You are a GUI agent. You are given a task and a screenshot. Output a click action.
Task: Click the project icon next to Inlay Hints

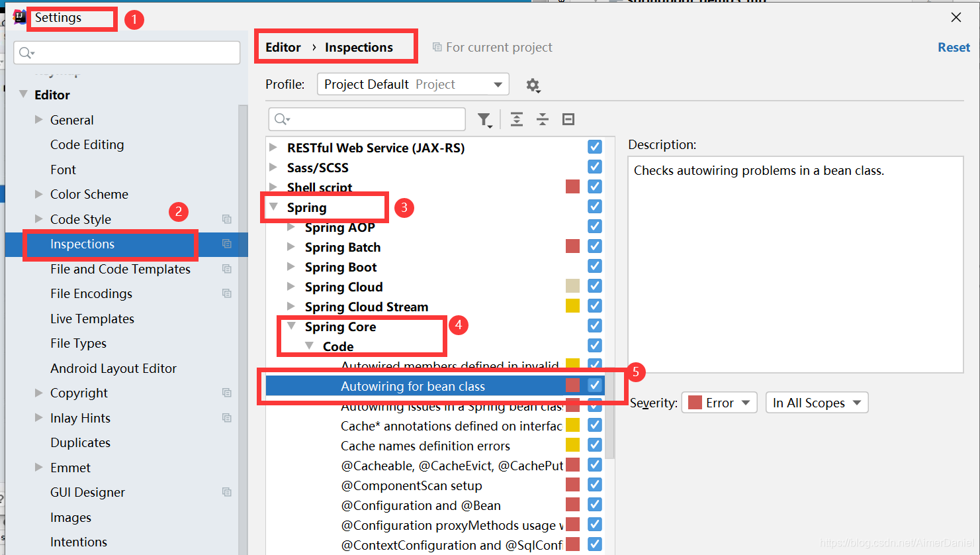[x=227, y=418]
